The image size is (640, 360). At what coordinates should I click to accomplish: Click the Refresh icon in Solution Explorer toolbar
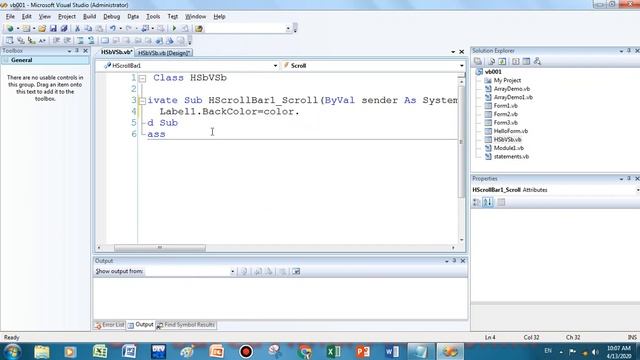coord(502,61)
